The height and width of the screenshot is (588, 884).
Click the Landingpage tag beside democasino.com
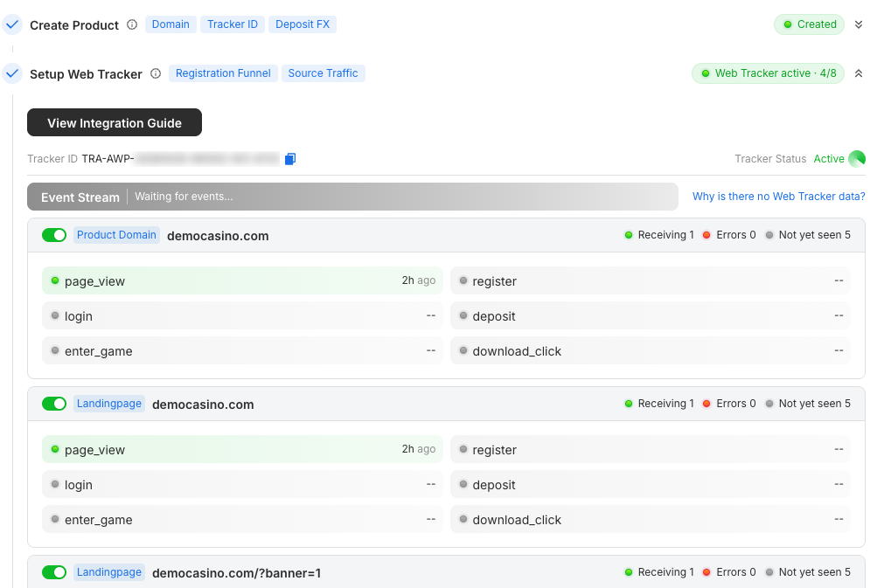109,404
